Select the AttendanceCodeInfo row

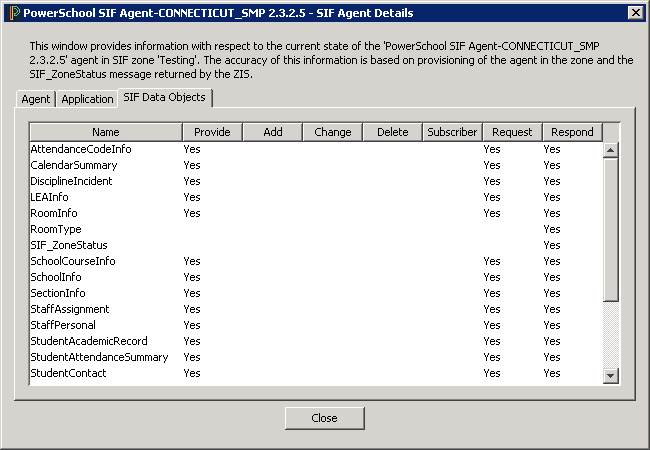click(81, 149)
